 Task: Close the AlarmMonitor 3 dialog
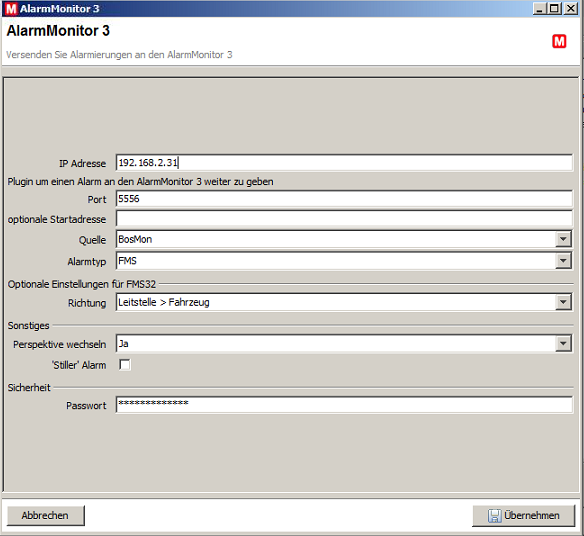click(x=570, y=9)
